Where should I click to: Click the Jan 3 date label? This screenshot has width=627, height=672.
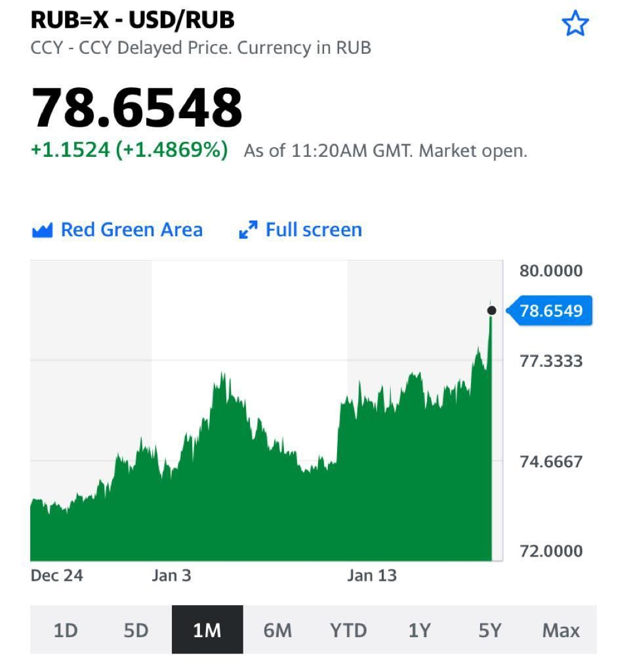coord(171,576)
